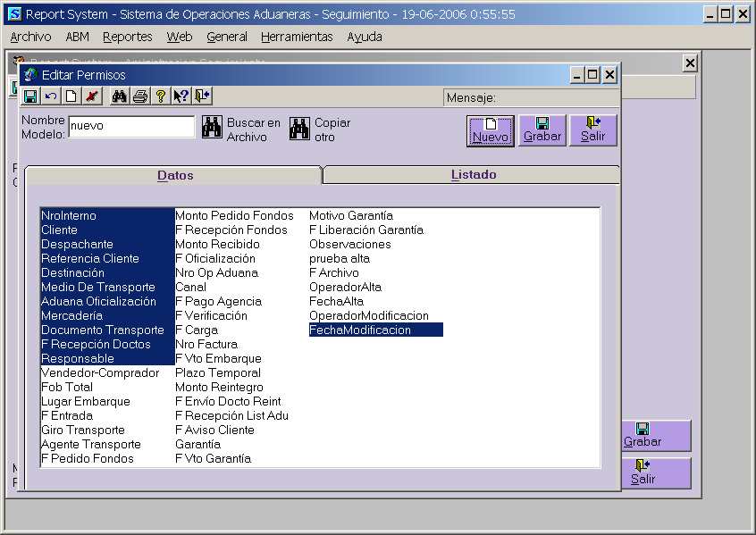Click the binoculars icon beside Copiar otro
Image resolution: width=756 pixels, height=535 pixels.
click(x=299, y=129)
